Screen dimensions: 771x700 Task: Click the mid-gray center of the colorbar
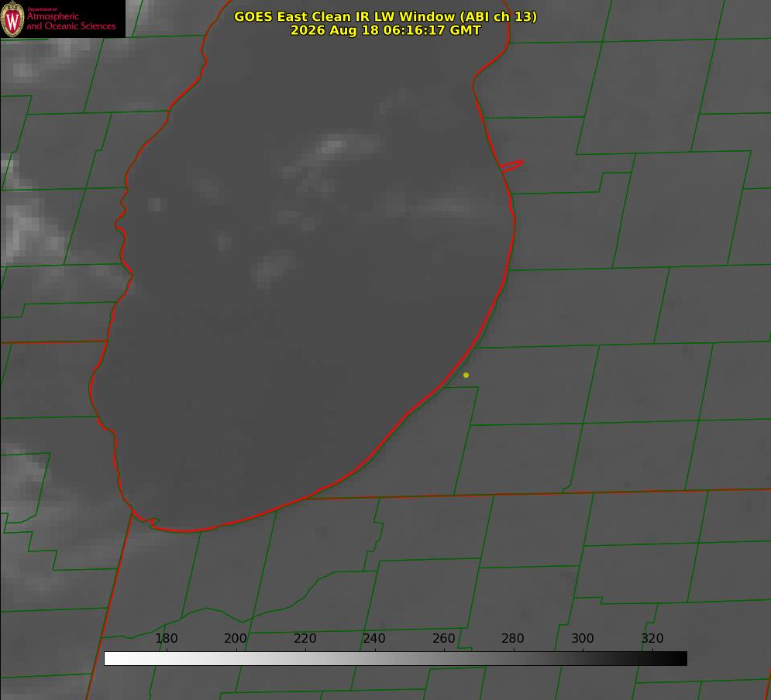395,658
